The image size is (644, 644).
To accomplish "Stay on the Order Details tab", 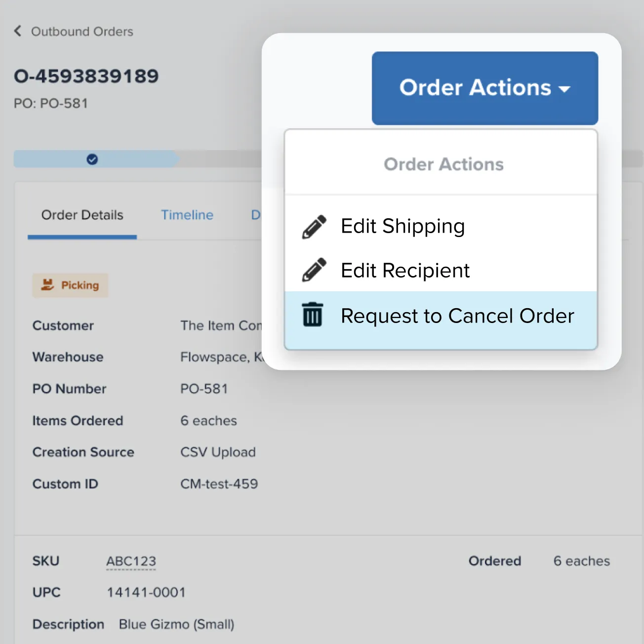I will tap(81, 215).
